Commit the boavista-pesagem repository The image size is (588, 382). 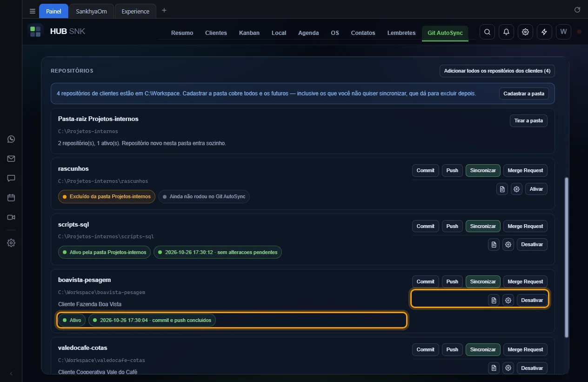pyautogui.click(x=425, y=281)
